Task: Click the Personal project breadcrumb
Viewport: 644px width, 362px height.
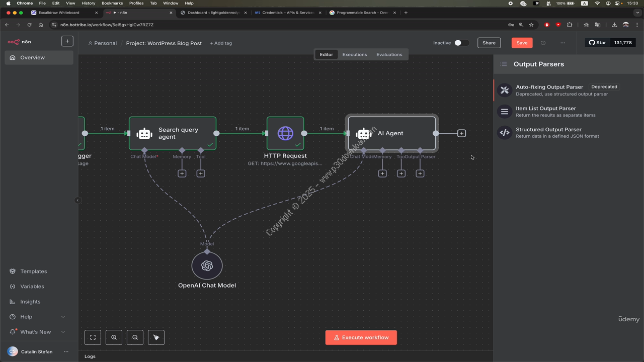Action: pos(103,43)
